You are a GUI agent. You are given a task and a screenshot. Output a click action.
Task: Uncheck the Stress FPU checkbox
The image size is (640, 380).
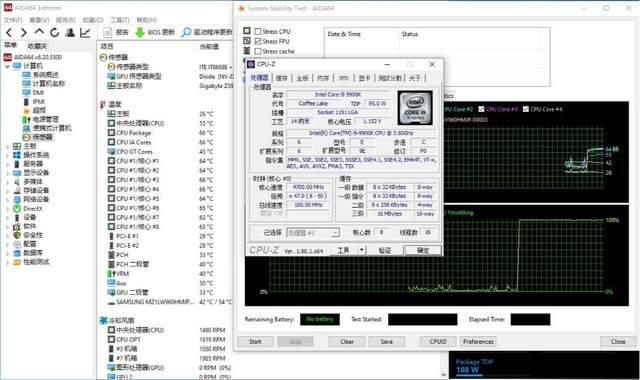point(258,41)
